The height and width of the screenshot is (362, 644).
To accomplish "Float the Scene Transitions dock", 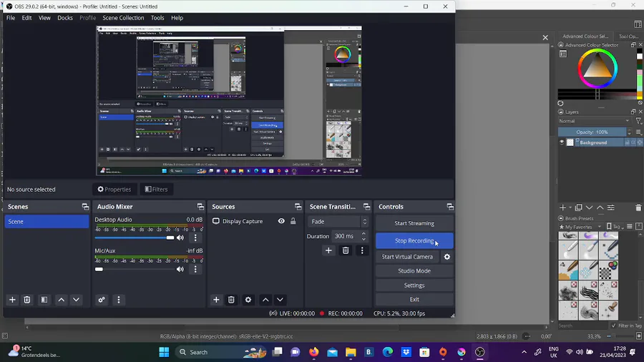I will pyautogui.click(x=366, y=207).
